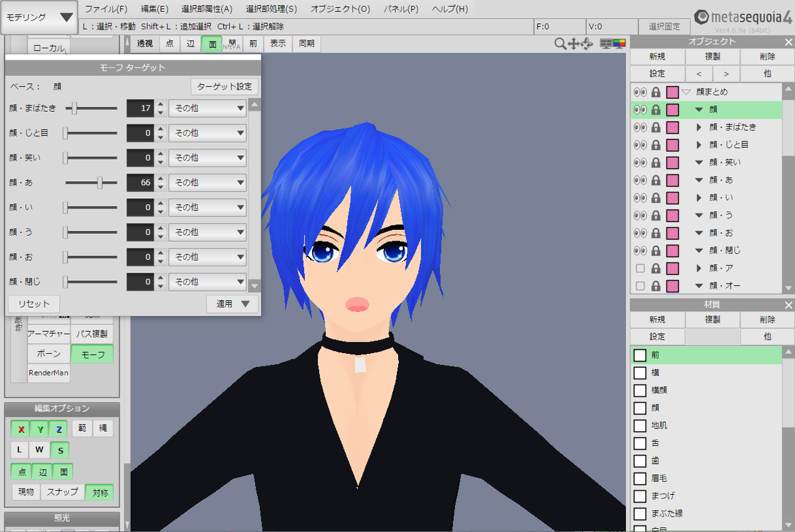Image resolution: width=795 pixels, height=532 pixels.
Task: Click the 顔・あ morph slider
Action: pyautogui.click(x=91, y=182)
